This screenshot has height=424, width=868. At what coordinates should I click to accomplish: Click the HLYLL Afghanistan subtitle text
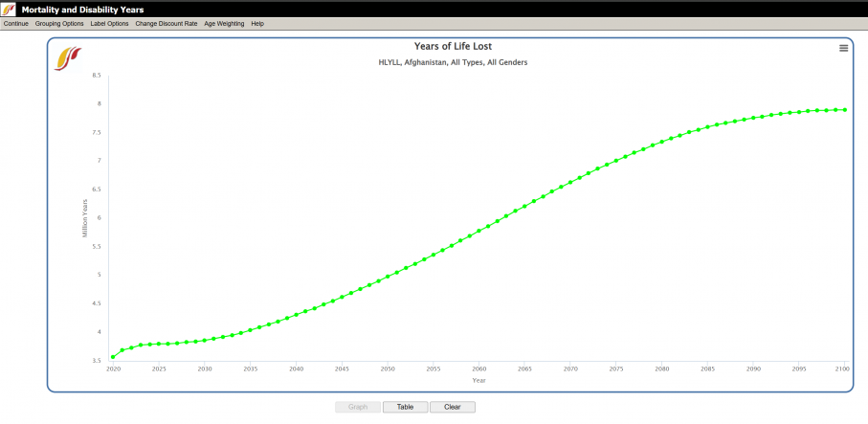click(x=453, y=62)
